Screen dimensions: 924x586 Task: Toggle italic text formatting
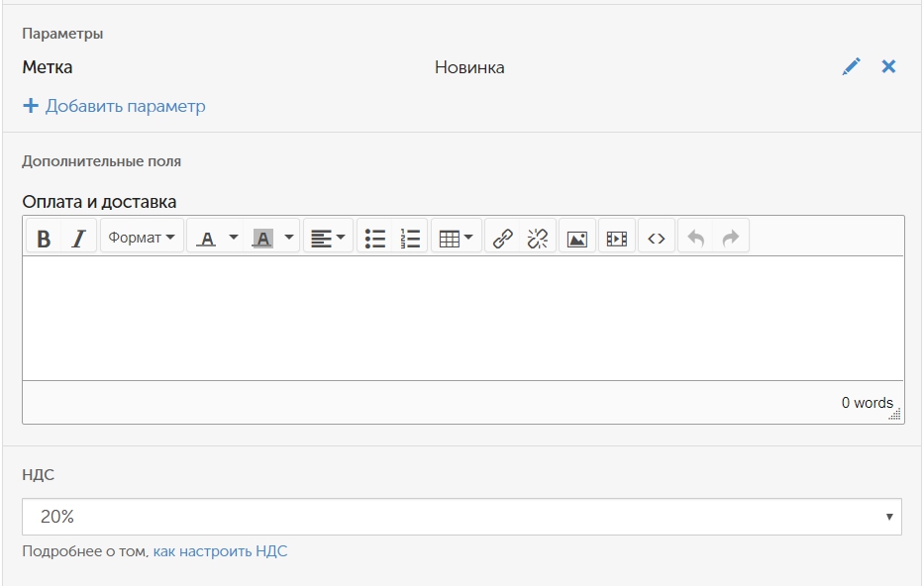pyautogui.click(x=78, y=239)
